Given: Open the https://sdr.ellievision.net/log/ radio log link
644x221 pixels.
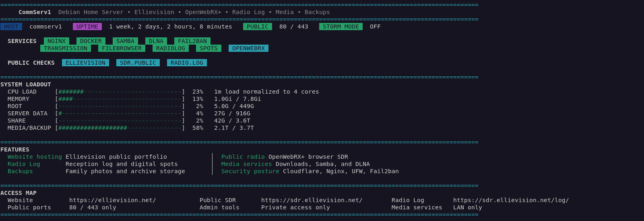Looking at the screenshot, I should (x=511, y=200).
